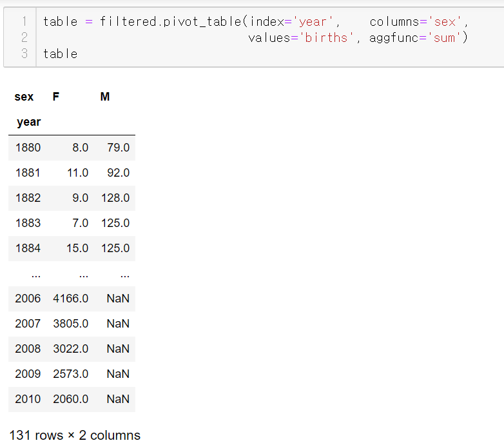Click the 11.0 value in row 1881

pyautogui.click(x=78, y=173)
